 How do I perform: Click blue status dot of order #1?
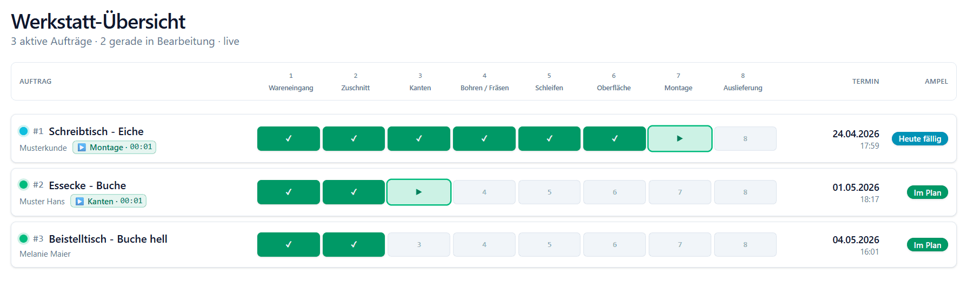click(x=23, y=131)
